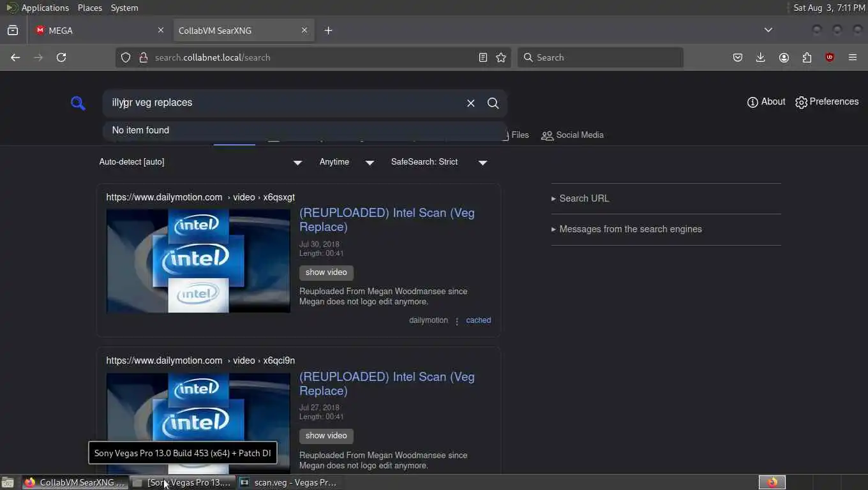This screenshot has height=490, width=868.
Task: Open Anytime time range dropdown
Action: 347,162
